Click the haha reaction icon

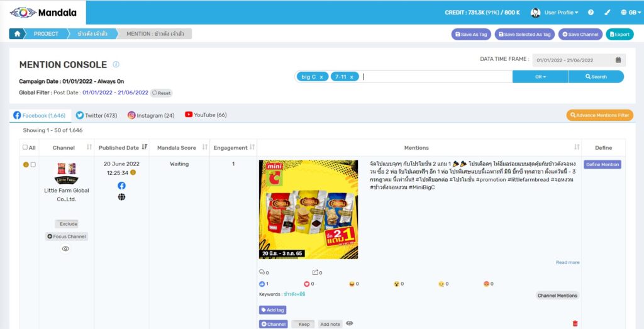click(352, 284)
